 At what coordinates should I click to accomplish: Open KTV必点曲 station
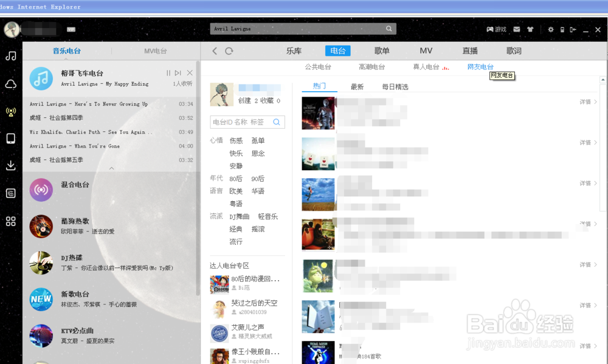(x=111, y=335)
